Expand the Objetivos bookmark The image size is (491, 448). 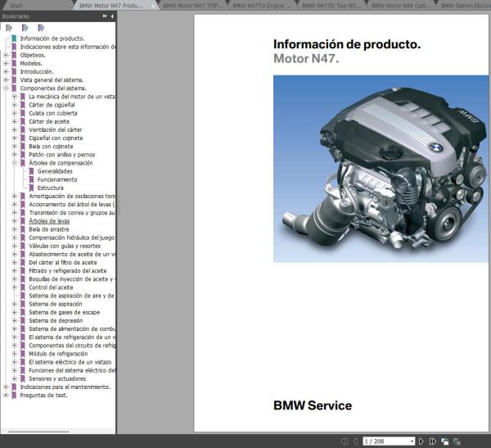click(6, 55)
